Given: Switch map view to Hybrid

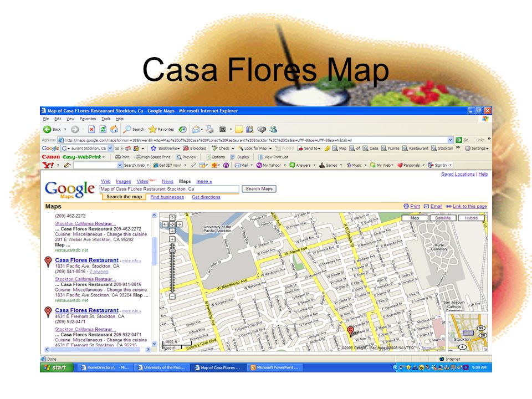Looking at the screenshot, I should (471, 218).
